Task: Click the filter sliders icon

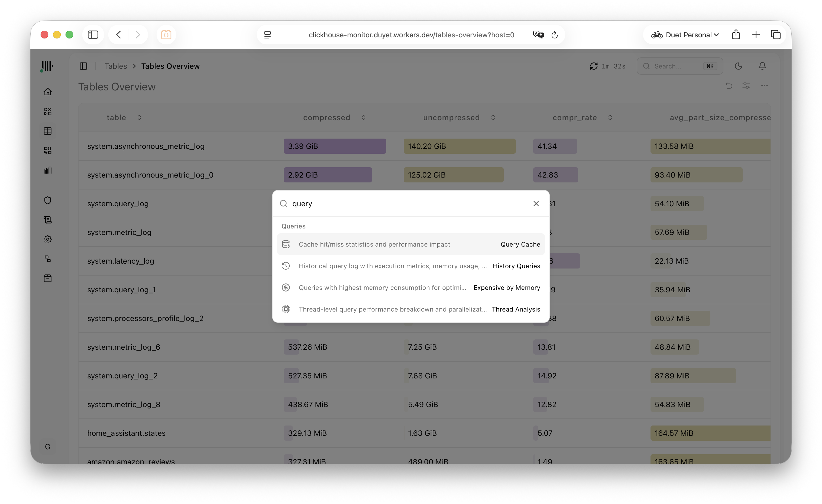Action: pos(746,86)
